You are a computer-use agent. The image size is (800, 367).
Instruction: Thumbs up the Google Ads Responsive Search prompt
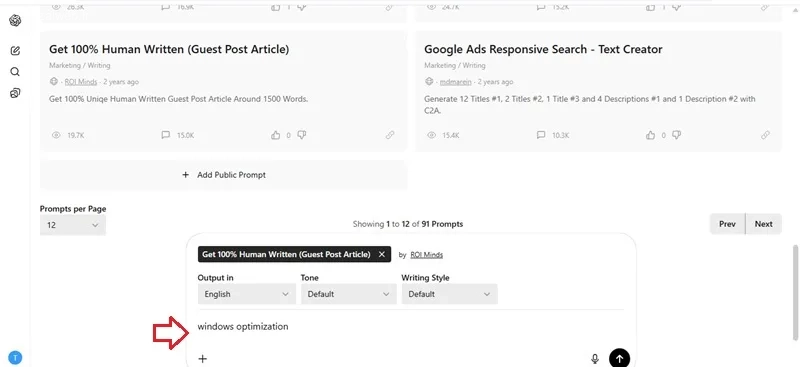point(651,135)
